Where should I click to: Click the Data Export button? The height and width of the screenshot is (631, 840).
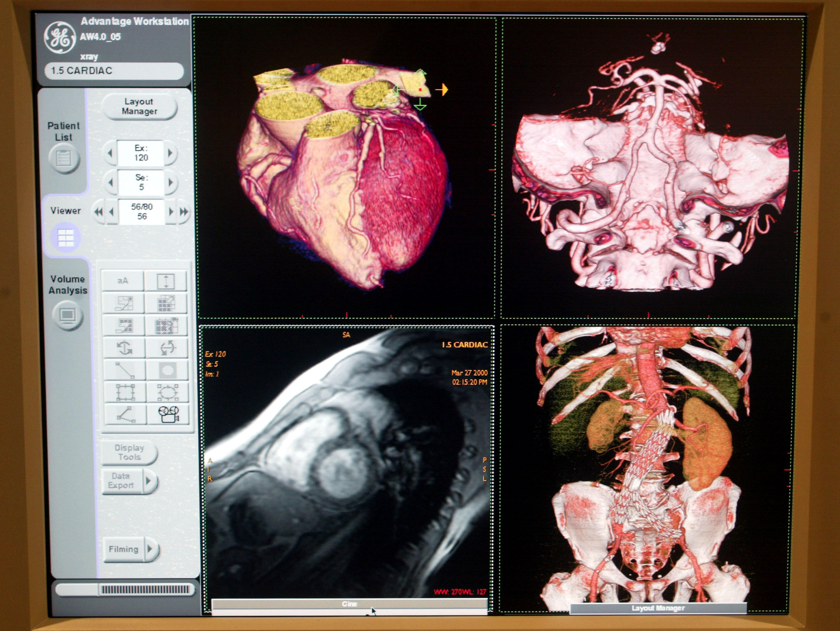click(122, 481)
